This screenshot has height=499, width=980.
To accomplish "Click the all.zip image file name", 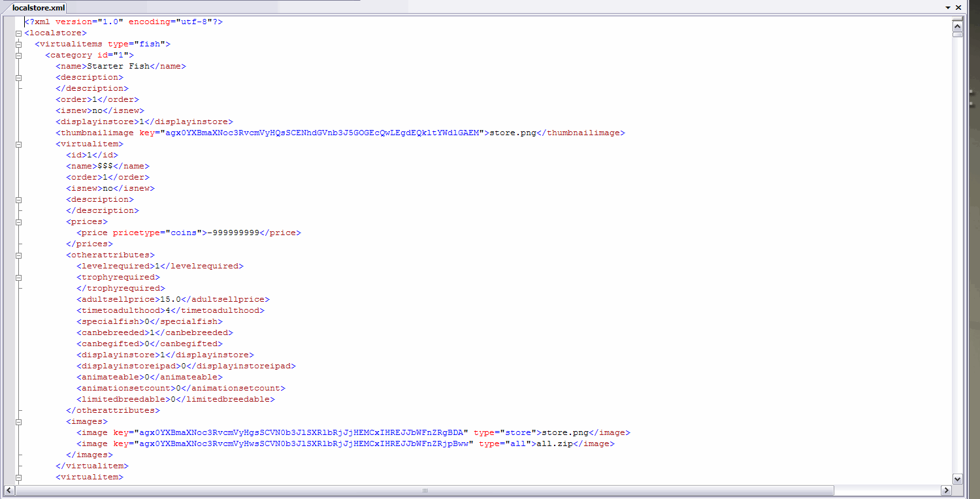I will click(555, 443).
